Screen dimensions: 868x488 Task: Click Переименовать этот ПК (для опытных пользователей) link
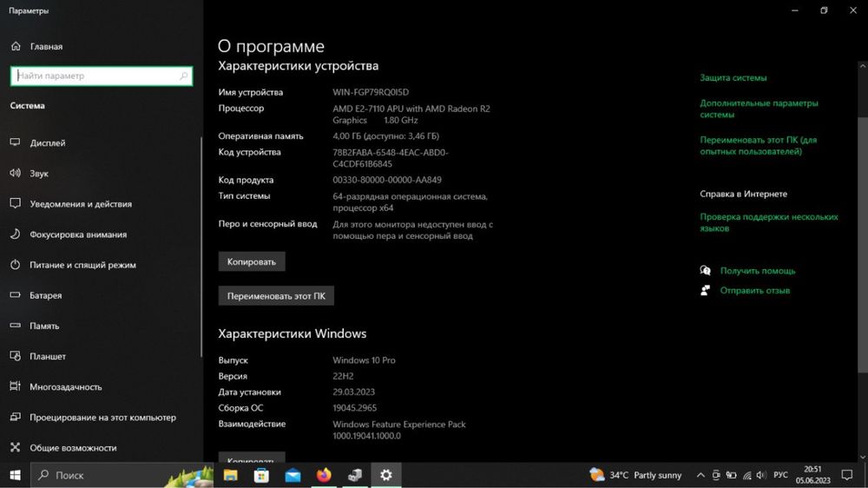point(759,146)
